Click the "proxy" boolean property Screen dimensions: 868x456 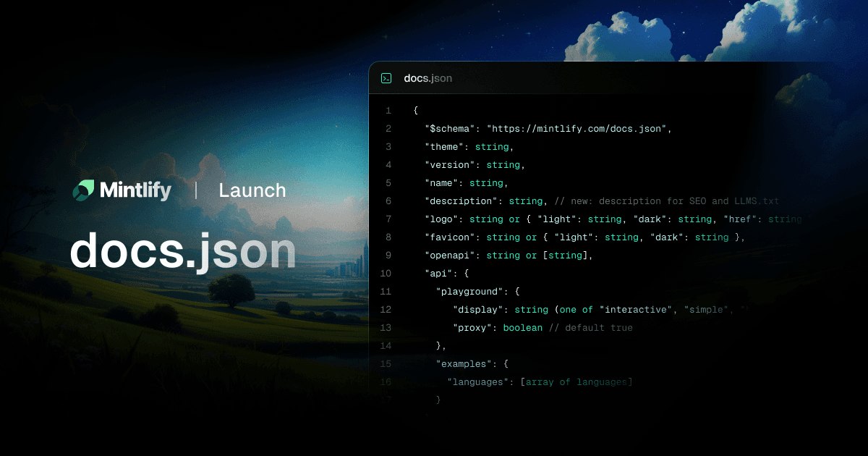tap(472, 328)
